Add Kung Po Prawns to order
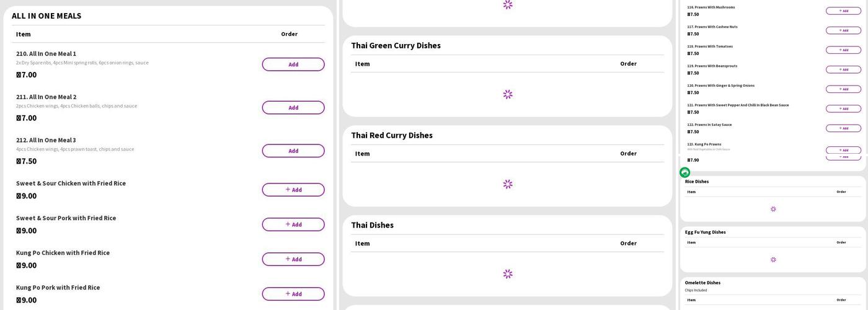The image size is (868, 310). (843, 150)
